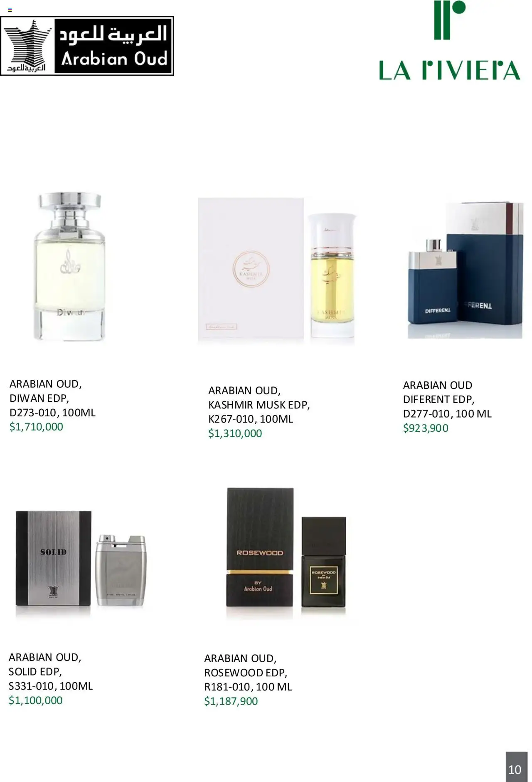Click the Arabian Oud star emblem
This screenshot has width=532, height=782.
pyautogui.click(x=28, y=46)
